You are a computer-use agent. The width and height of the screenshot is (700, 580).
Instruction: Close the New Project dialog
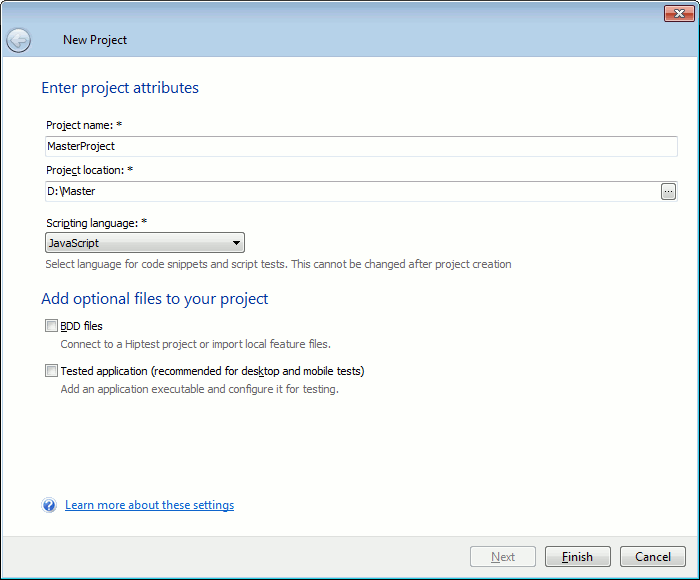679,13
